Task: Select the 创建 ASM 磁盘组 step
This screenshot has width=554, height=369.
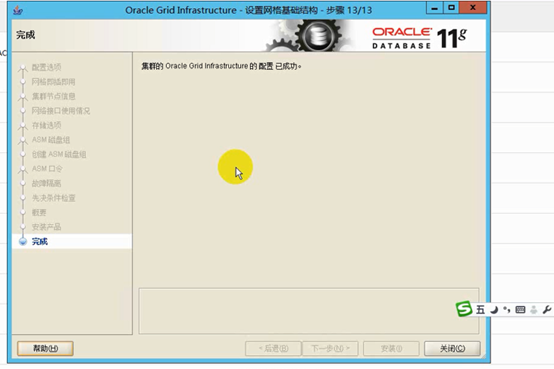Action: pos(59,154)
